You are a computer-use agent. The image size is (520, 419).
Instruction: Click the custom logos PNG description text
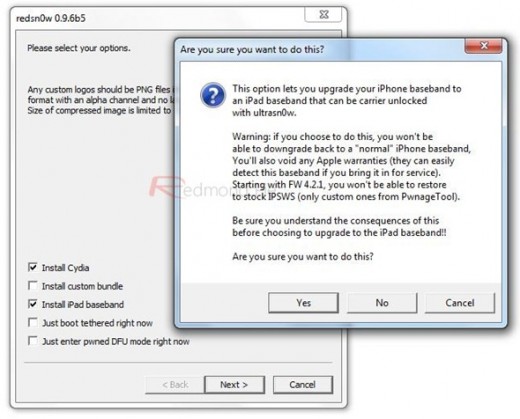pyautogui.click(x=101, y=100)
